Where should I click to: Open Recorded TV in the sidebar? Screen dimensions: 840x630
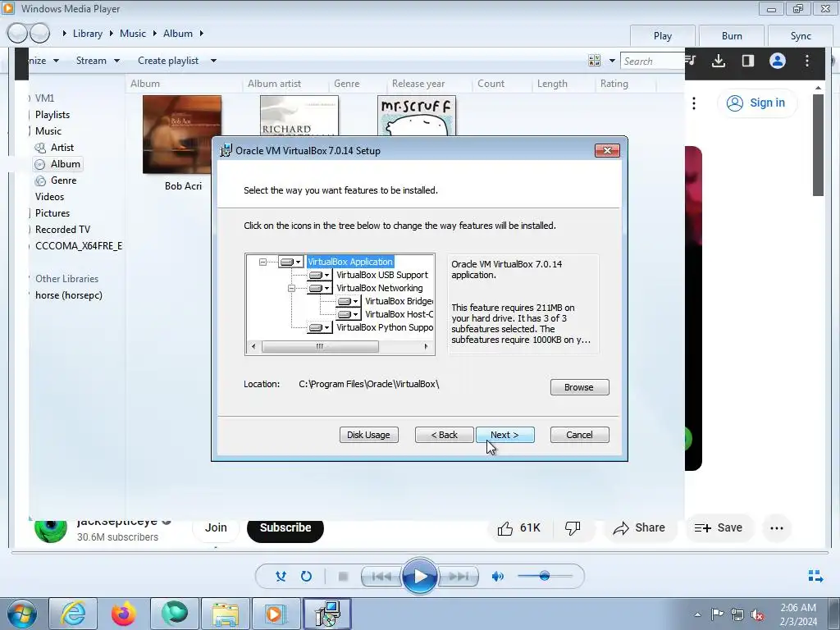[62, 230]
